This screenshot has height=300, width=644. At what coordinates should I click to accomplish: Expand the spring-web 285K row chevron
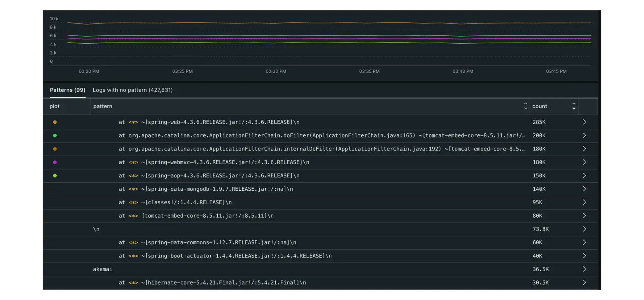point(584,122)
